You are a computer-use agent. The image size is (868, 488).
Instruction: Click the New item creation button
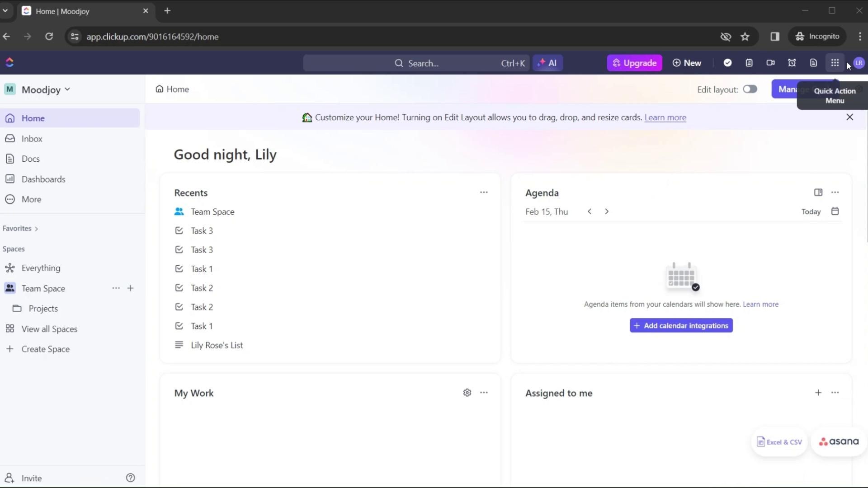[x=687, y=62]
